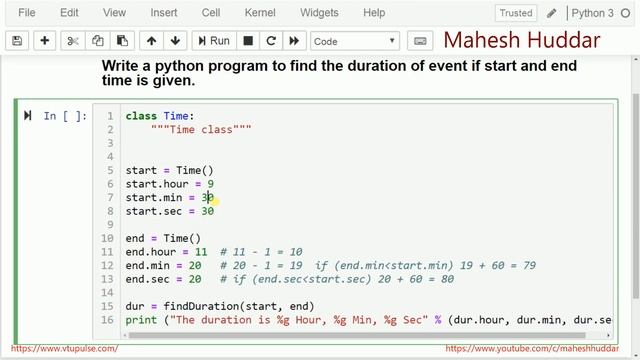640x360 pixels.
Task: Click the findDuration(start, end) line
Action: [220, 306]
